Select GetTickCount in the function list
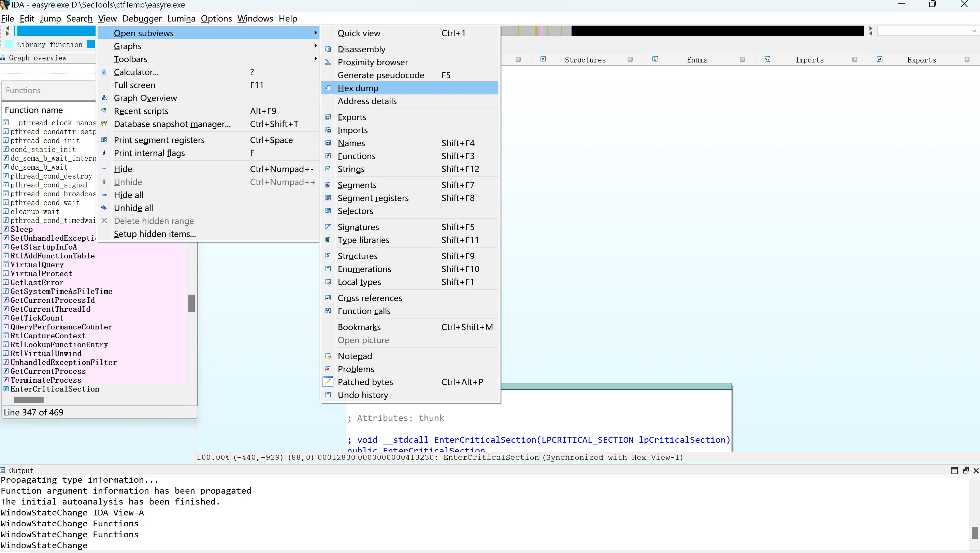Viewport: 980px width, 553px height. [37, 318]
